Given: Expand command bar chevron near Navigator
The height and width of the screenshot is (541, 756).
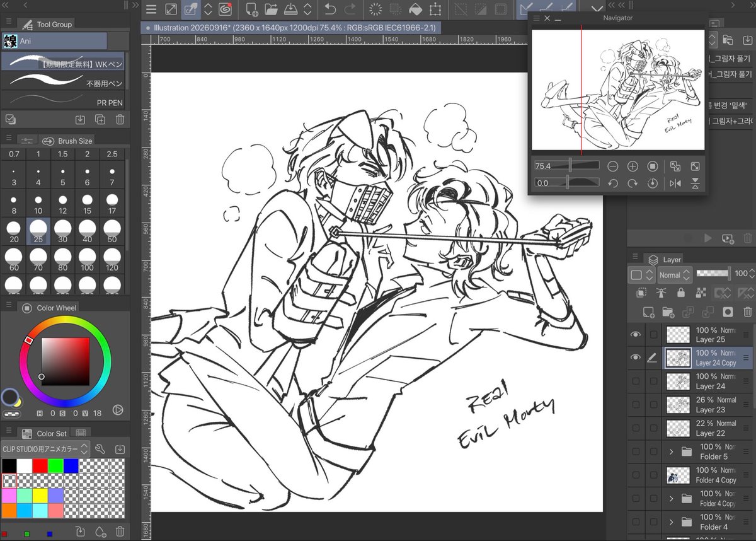Looking at the screenshot, I should click(x=598, y=9).
